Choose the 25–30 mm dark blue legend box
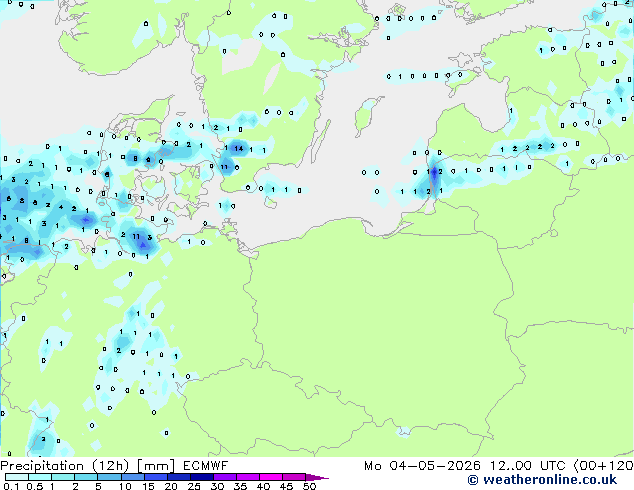The width and height of the screenshot is (634, 490). pos(201,477)
